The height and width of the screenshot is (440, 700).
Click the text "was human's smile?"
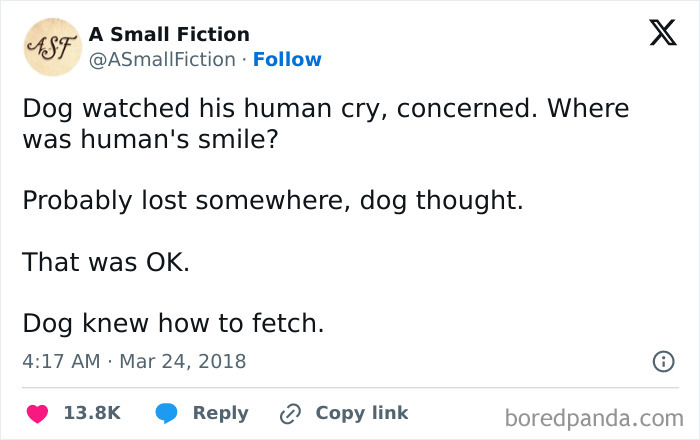tap(151, 140)
